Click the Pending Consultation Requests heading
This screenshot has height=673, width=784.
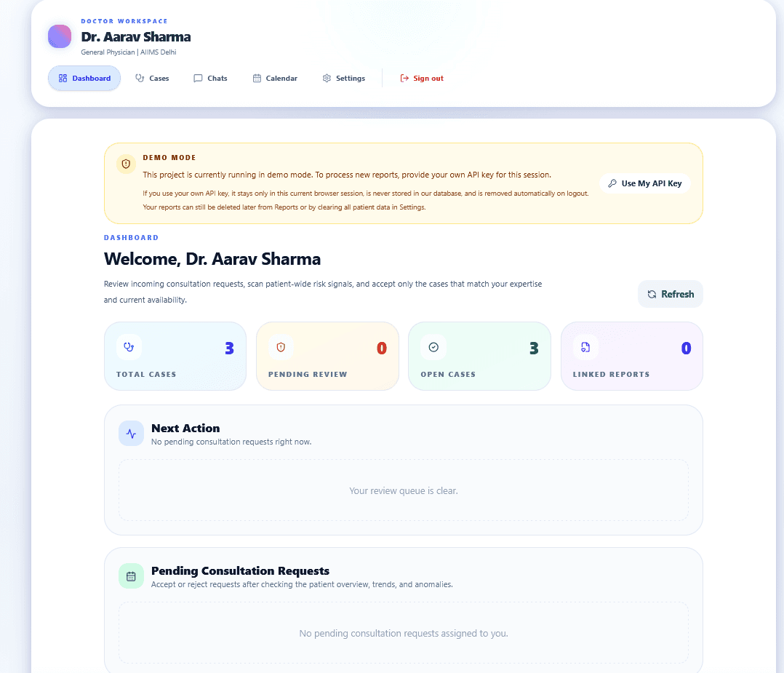coord(240,571)
